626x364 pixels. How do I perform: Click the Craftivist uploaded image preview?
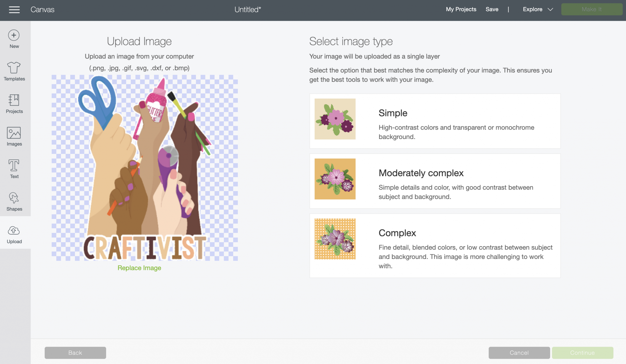(145, 168)
